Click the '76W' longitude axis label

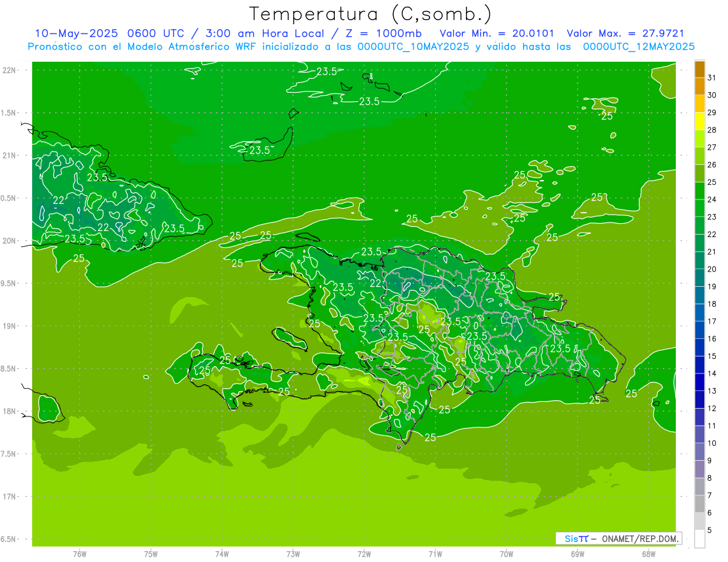pos(79,554)
